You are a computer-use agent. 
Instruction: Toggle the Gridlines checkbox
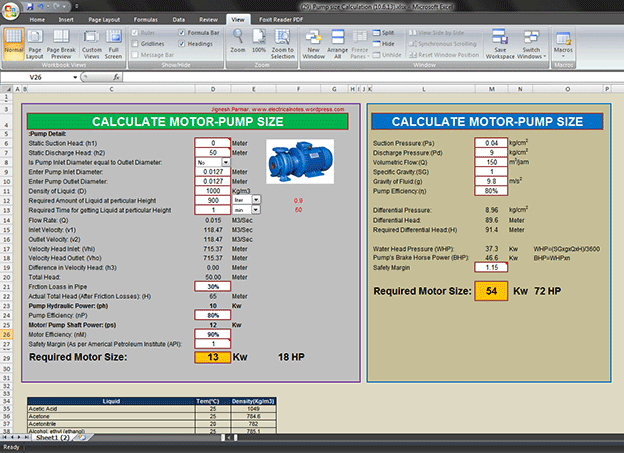click(134, 44)
